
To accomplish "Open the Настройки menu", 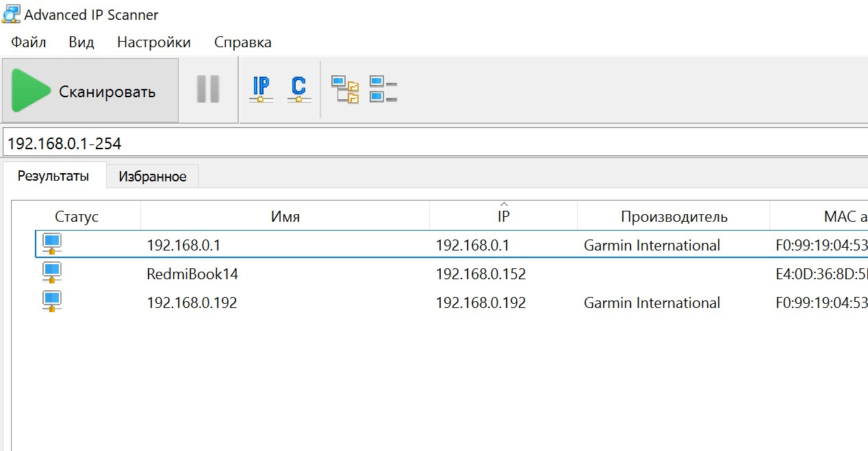I will pyautogui.click(x=154, y=42).
